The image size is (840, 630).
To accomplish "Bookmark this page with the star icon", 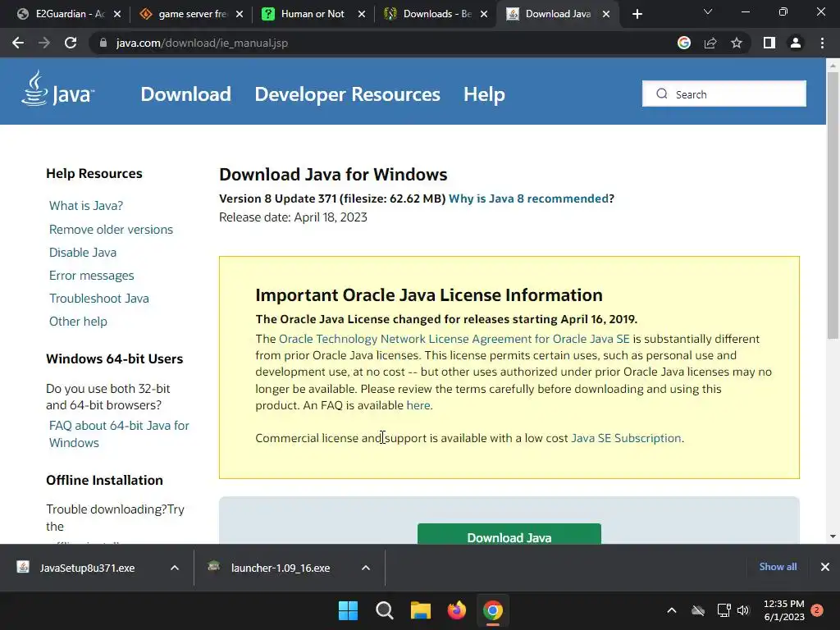I will 737,43.
